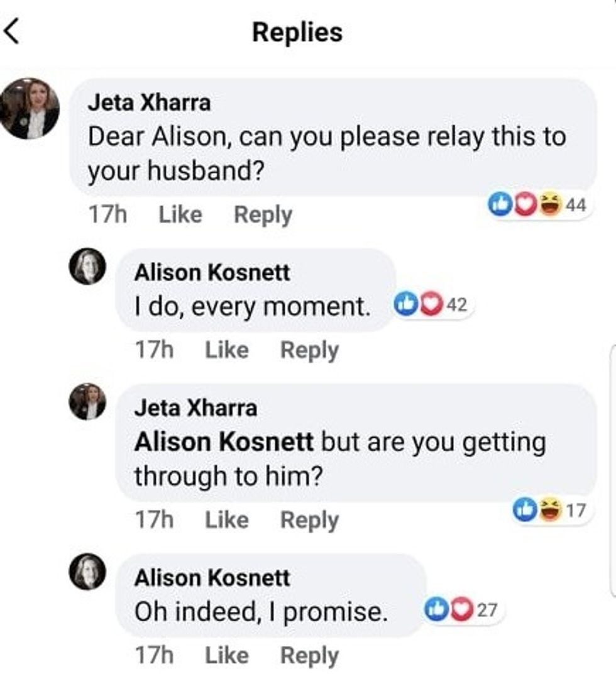Reply to the 'getting through to him' comment
The image size is (616, 676).
coord(309,520)
